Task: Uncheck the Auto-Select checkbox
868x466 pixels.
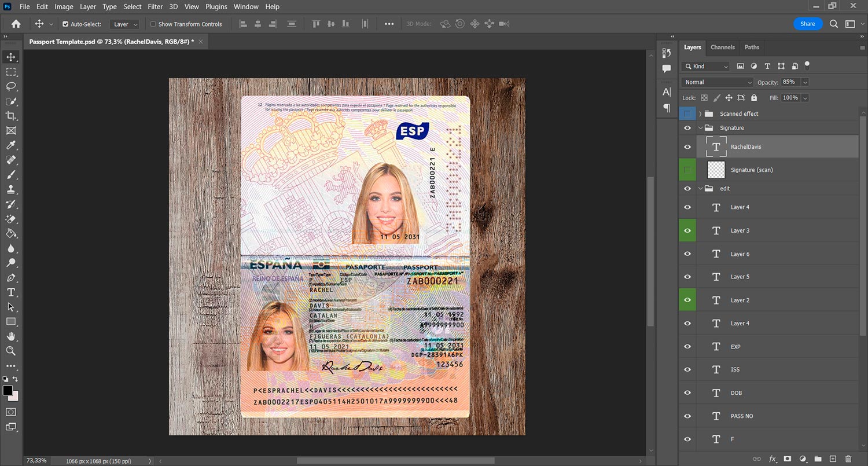Action: coord(65,24)
